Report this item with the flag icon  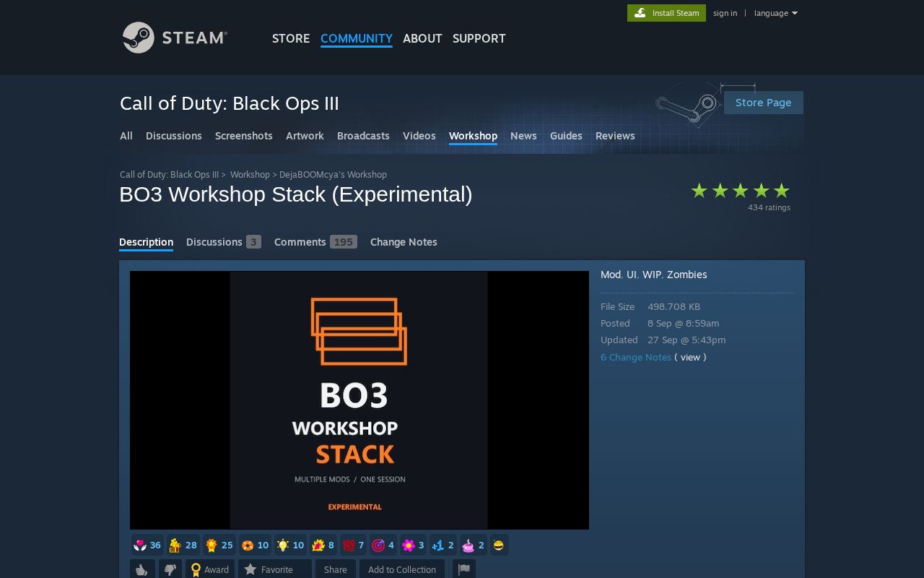(x=464, y=569)
